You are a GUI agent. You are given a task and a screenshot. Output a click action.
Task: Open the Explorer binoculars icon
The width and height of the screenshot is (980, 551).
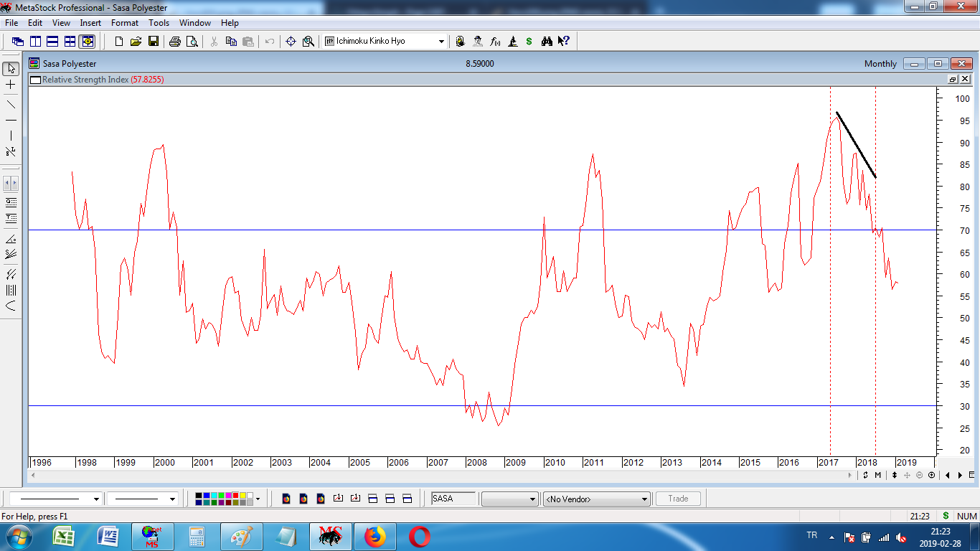click(547, 42)
